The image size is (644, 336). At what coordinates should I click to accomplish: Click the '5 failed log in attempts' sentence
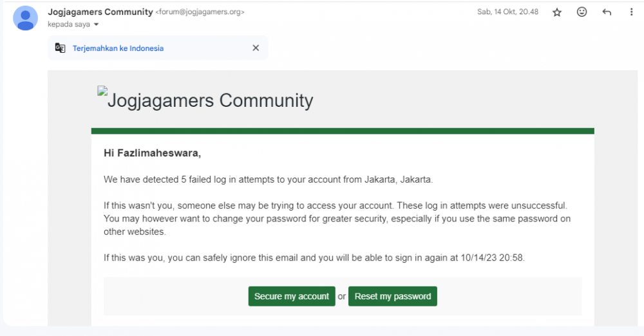click(268, 180)
